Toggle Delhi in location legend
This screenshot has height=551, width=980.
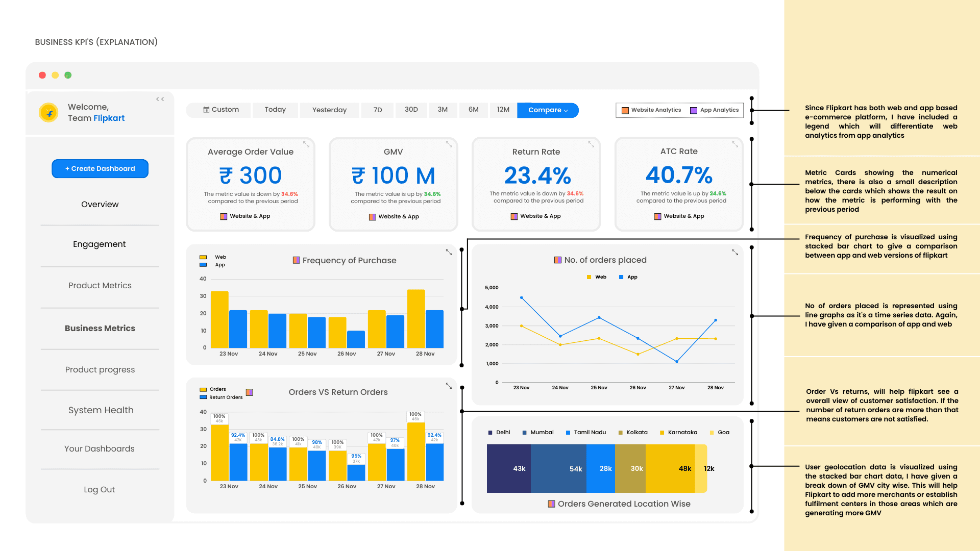coord(499,433)
